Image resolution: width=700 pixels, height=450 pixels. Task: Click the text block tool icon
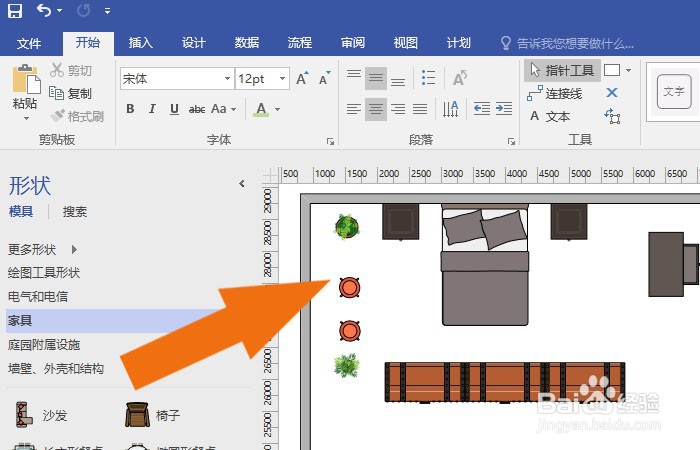(x=612, y=116)
